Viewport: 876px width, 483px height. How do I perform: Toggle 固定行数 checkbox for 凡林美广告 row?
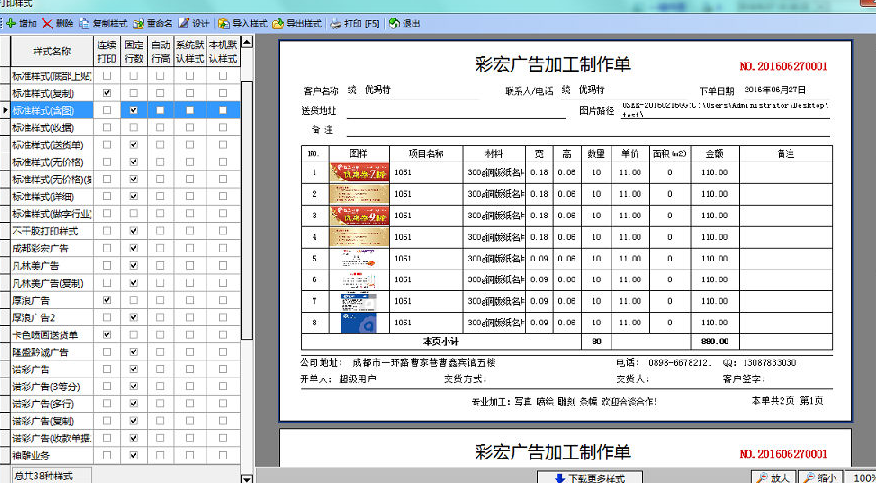(134, 265)
